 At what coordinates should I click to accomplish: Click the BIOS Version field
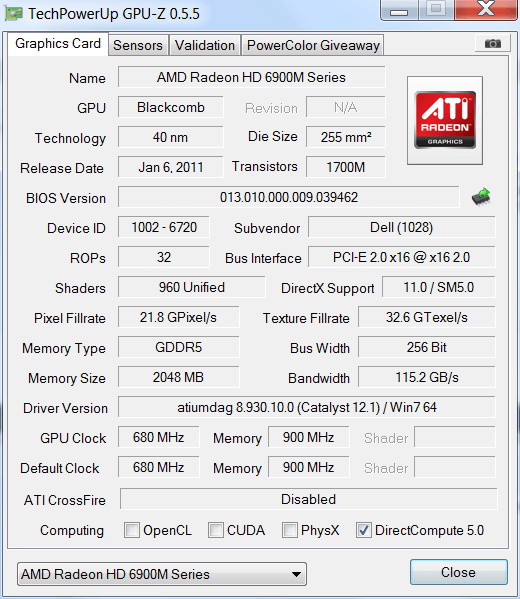pos(288,197)
